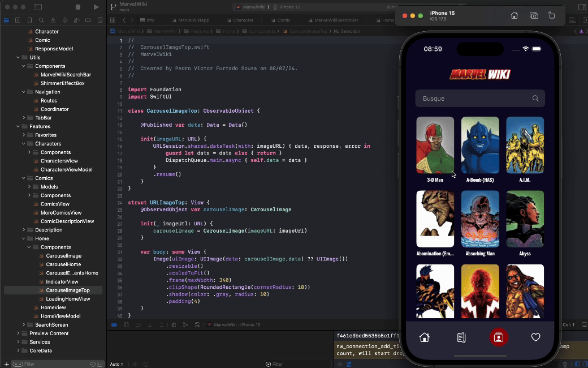Expand the Favorites folder

pyautogui.click(x=24, y=135)
